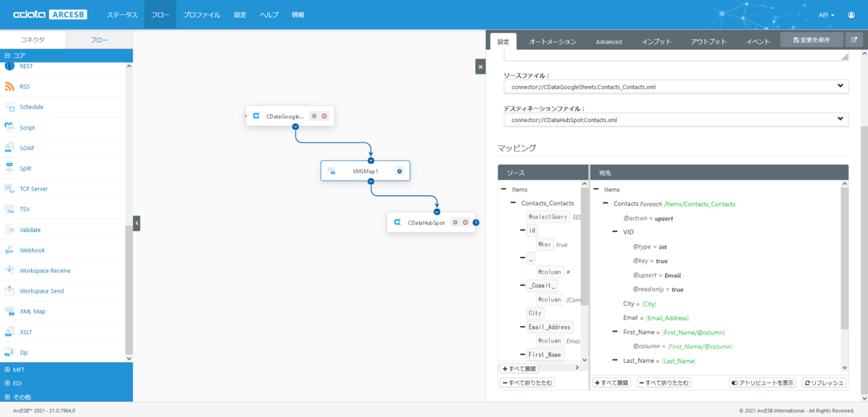868x417 pixels.
Task: Click すべて展開 under source tree
Action: (519, 369)
